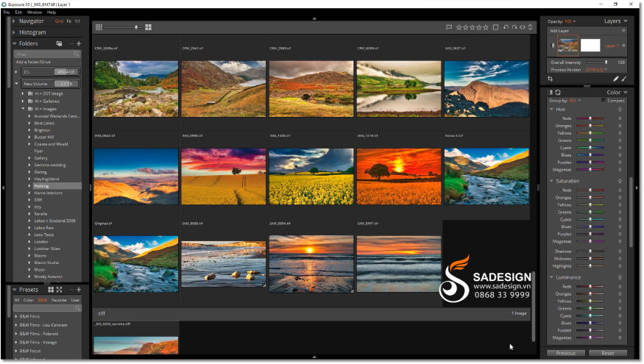
Task: Click the flip horizontal icon
Action: pyautogui.click(x=523, y=27)
